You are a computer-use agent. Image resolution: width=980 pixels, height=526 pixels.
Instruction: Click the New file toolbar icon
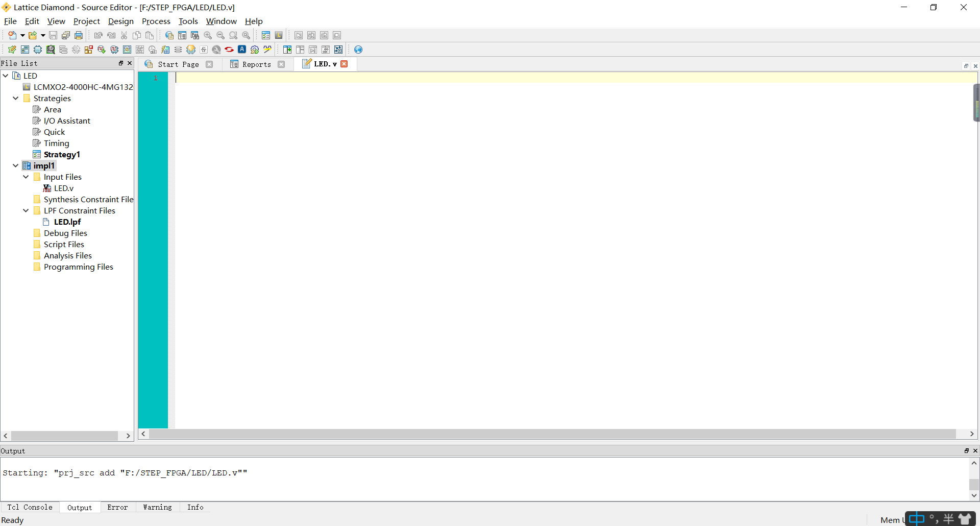click(x=12, y=35)
